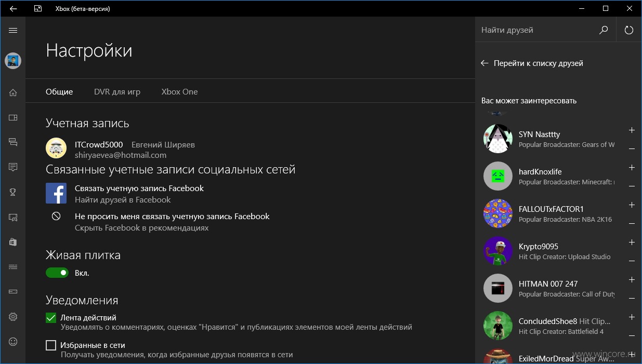This screenshot has width=642, height=364.
Task: Open Achievements trophy icon
Action: click(x=13, y=192)
